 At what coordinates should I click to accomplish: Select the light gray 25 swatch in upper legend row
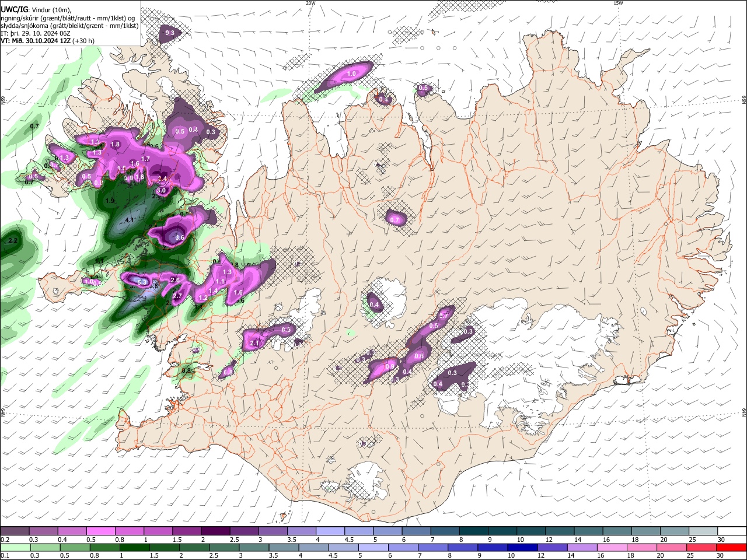pyautogui.click(x=703, y=531)
